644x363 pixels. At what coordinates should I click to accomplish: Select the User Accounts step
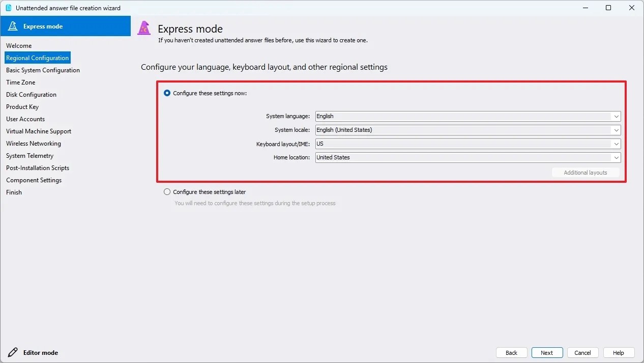(x=25, y=119)
